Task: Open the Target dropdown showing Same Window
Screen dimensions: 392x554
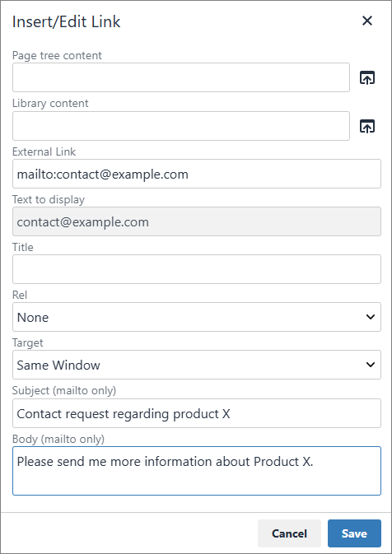Action: point(197,365)
